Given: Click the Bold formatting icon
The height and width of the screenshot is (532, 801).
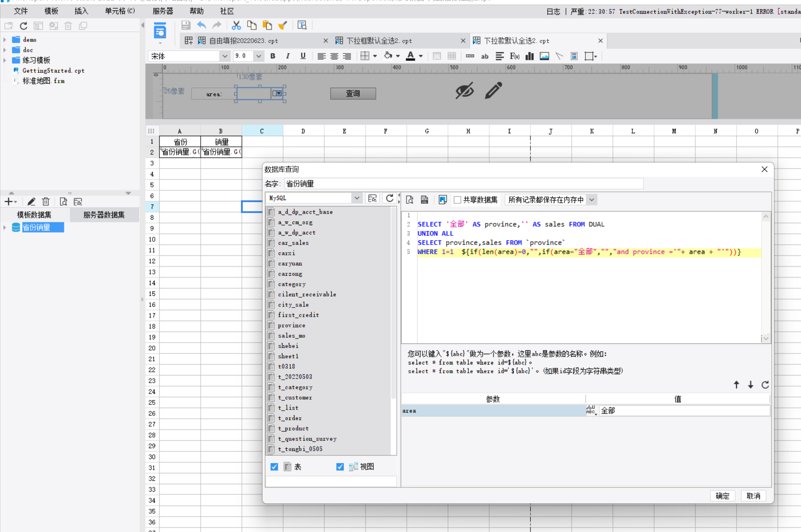Looking at the screenshot, I should [x=273, y=56].
